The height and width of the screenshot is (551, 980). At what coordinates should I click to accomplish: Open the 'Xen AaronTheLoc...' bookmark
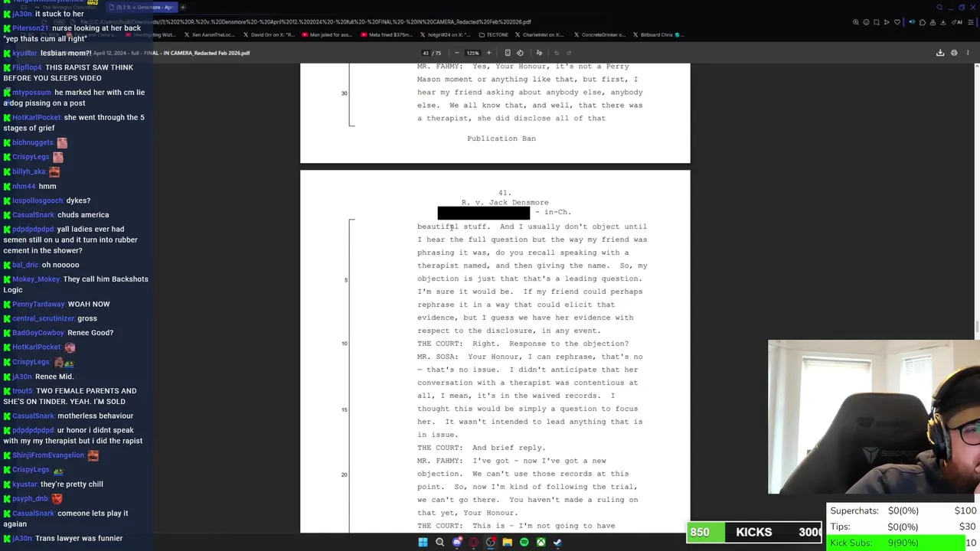click(x=210, y=34)
